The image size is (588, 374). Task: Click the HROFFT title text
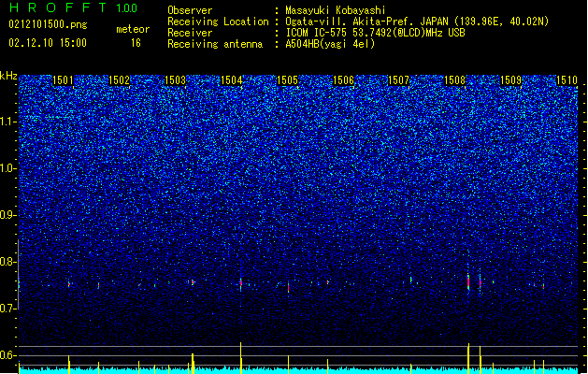(58, 7)
